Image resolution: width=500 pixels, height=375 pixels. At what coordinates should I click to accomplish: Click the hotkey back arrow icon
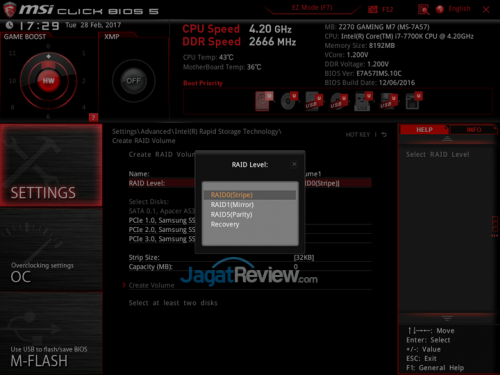tap(384, 135)
